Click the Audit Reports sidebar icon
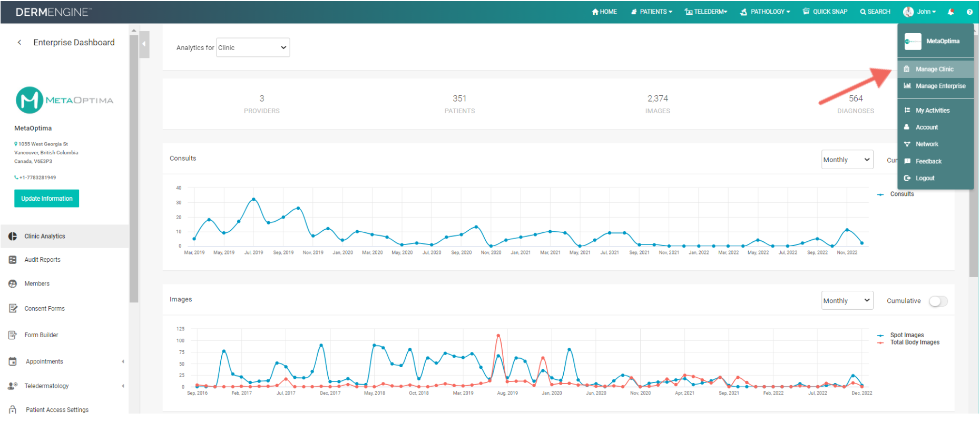980x432 pixels. point(13,260)
